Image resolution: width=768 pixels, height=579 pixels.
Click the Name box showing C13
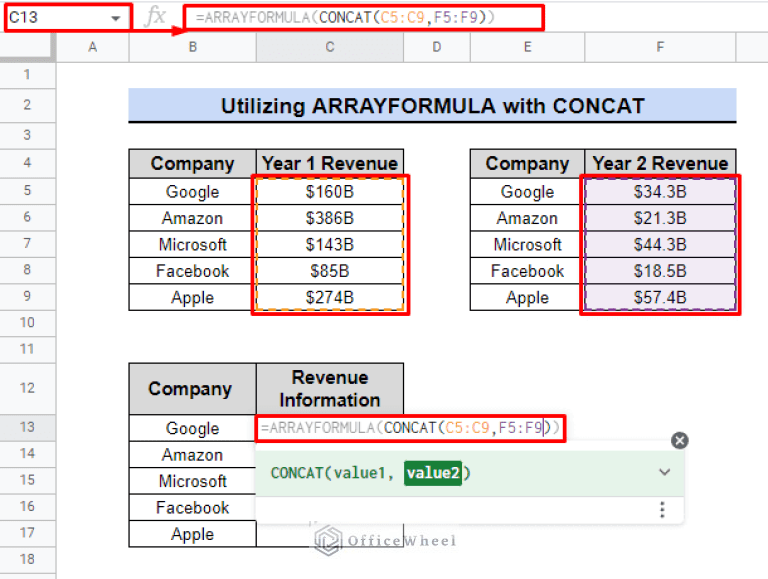[x=69, y=18]
